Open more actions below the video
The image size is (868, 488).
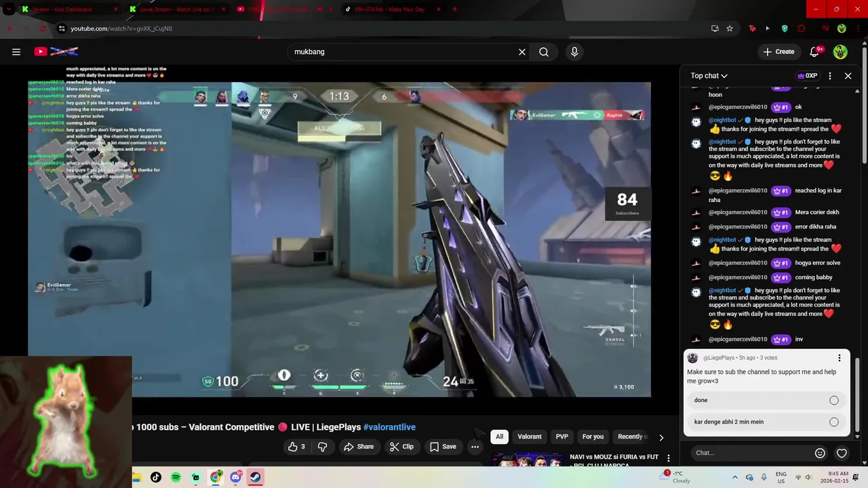pyautogui.click(x=475, y=447)
